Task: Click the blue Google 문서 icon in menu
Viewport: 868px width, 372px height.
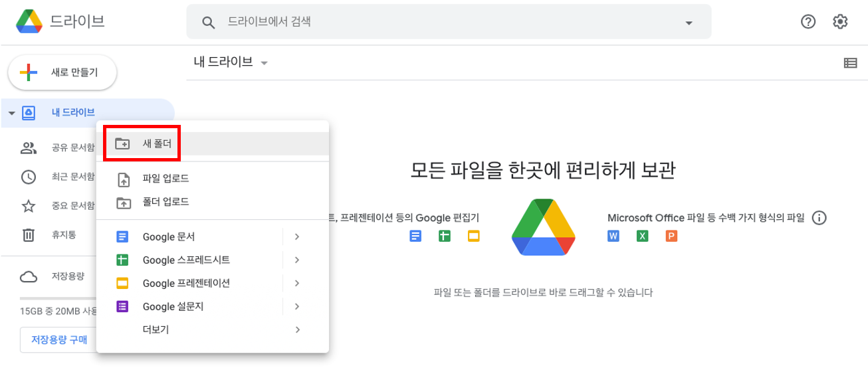Action: [x=122, y=236]
